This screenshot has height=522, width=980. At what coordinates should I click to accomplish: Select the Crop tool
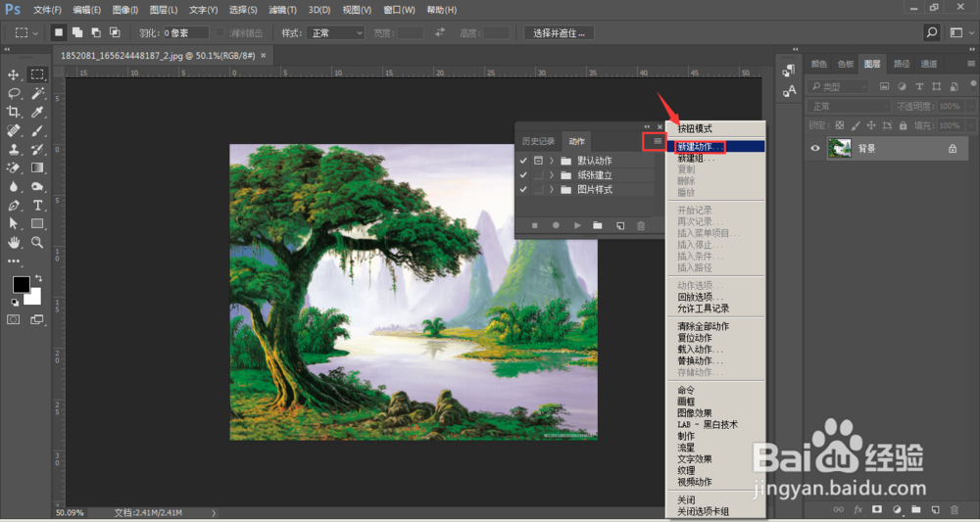coord(13,113)
